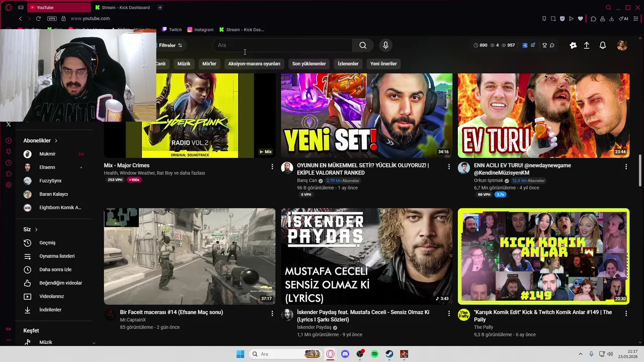Switch to Stream - Kick Dashboard tab
This screenshot has width=644, height=362.
pyautogui.click(x=125, y=8)
